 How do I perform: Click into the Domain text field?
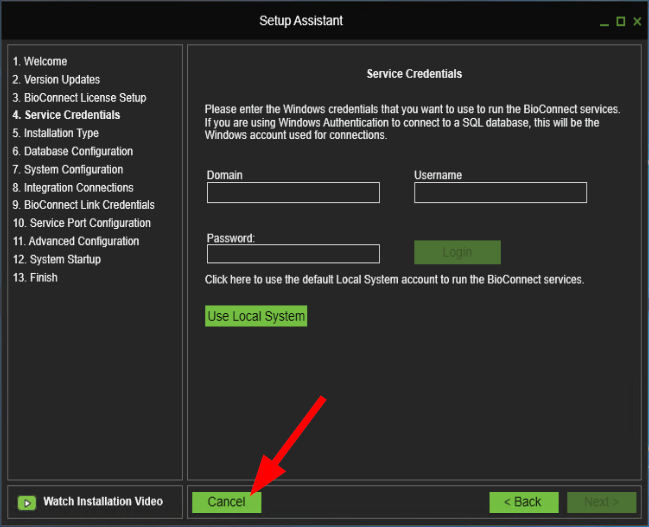(293, 193)
